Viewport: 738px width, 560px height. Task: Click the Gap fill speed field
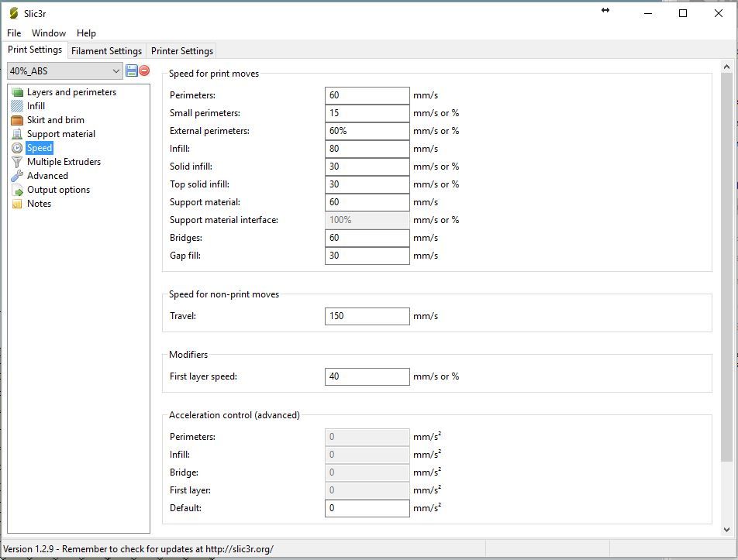pyautogui.click(x=367, y=256)
